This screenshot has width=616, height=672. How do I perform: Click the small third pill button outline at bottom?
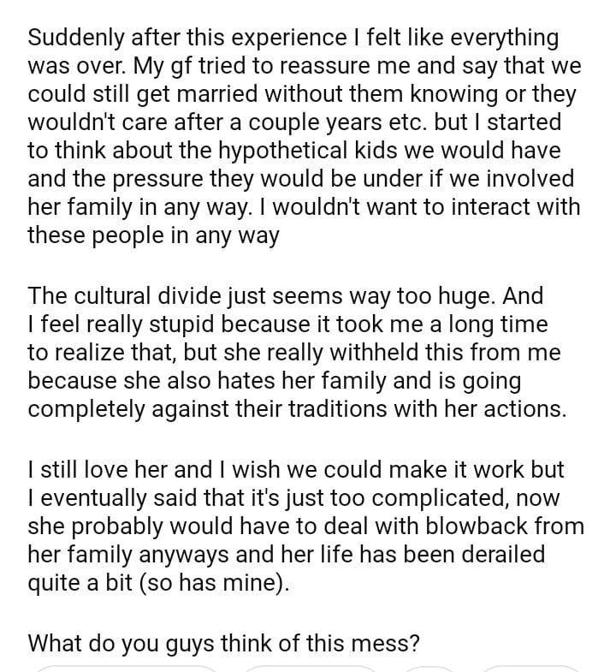[x=429, y=668]
